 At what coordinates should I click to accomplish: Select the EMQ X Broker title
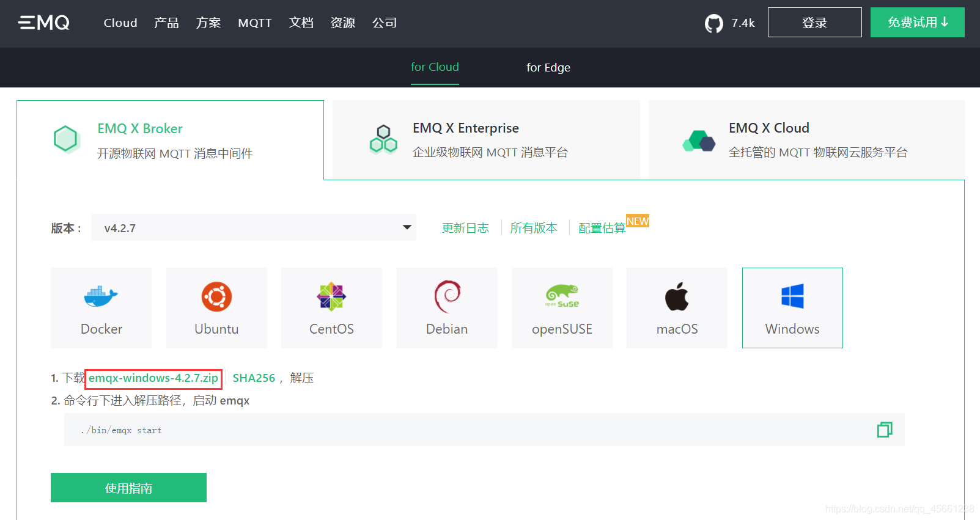pos(140,128)
